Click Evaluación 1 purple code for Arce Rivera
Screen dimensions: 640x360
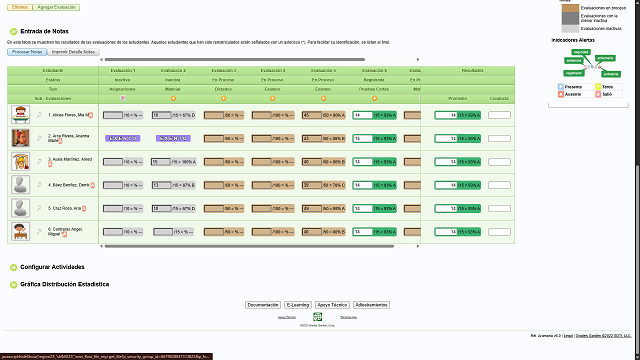[123, 138]
